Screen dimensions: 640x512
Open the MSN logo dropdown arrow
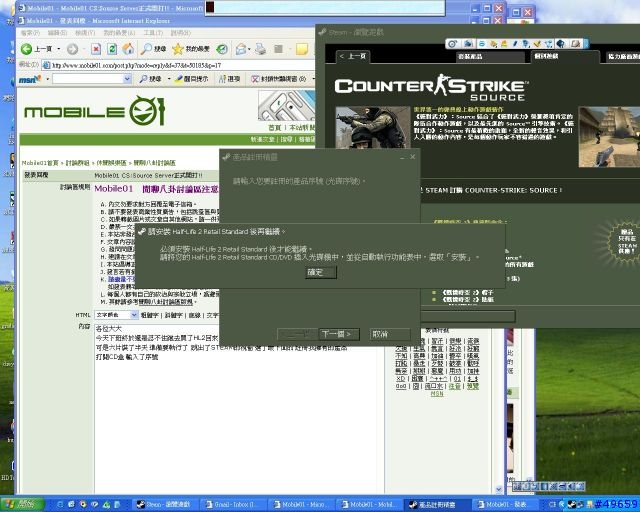(x=47, y=79)
